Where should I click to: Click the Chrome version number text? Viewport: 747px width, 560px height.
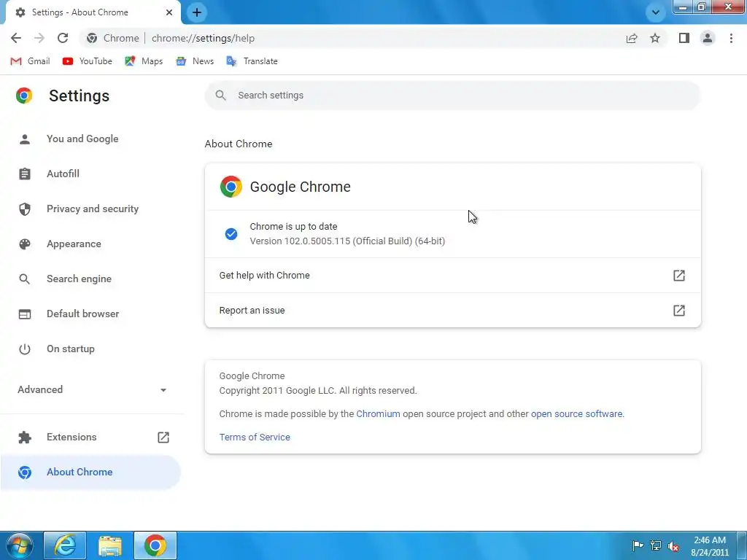347,241
